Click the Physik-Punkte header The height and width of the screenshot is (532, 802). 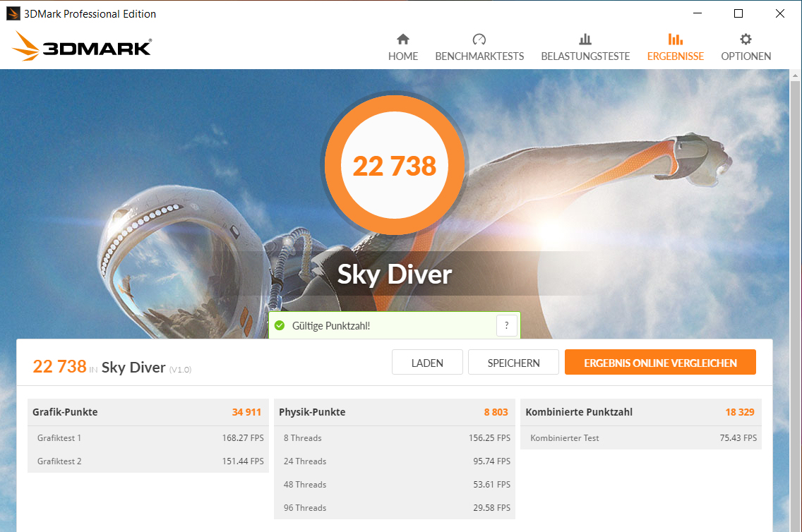[x=395, y=412]
